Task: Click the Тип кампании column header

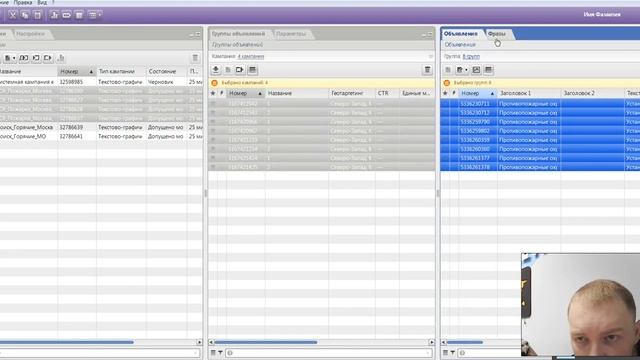Action: point(121,71)
